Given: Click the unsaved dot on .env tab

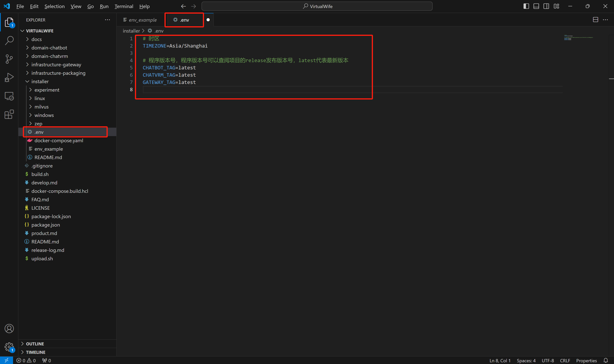Looking at the screenshot, I should (208, 20).
